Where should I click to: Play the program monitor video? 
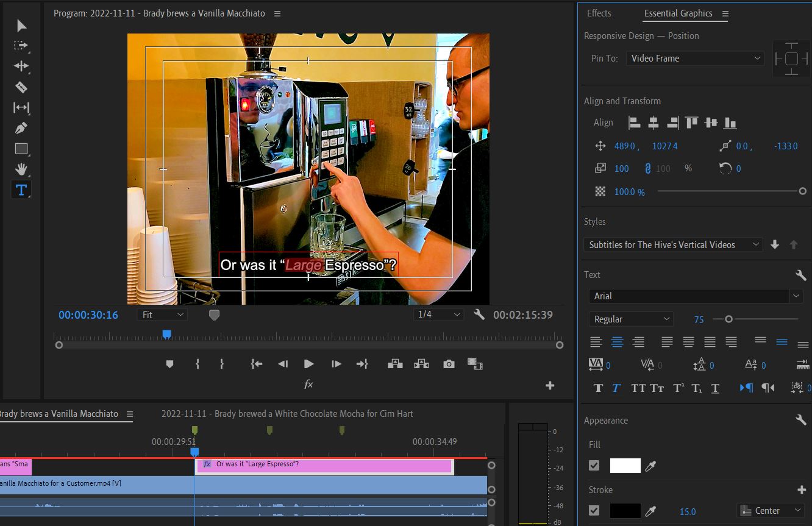pyautogui.click(x=309, y=364)
